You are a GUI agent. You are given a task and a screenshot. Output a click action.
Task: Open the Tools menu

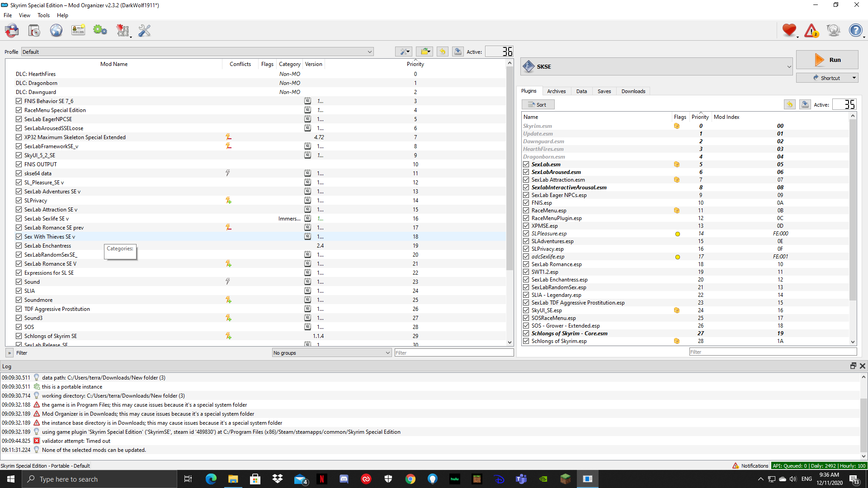pos(43,15)
